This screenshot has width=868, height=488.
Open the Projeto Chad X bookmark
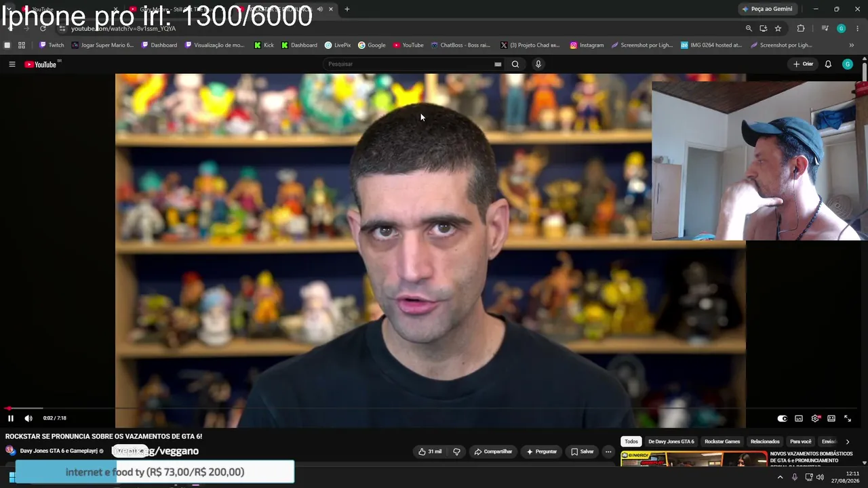pos(530,45)
